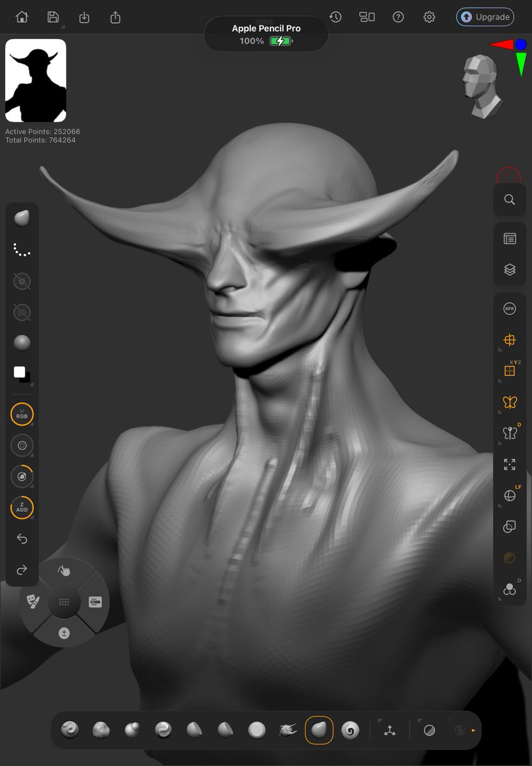532x766 pixels.
Task: Toggle butterfly symmetry on or off
Action: (509, 402)
